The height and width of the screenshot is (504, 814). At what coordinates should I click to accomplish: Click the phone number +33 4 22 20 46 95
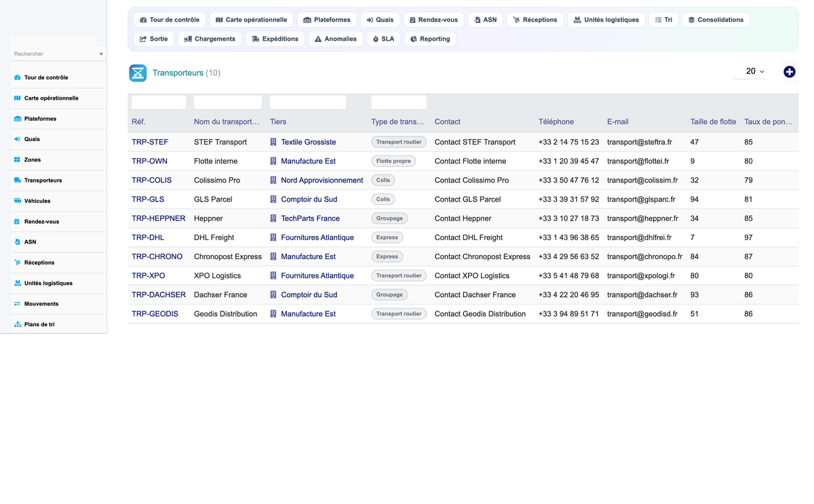coord(568,295)
